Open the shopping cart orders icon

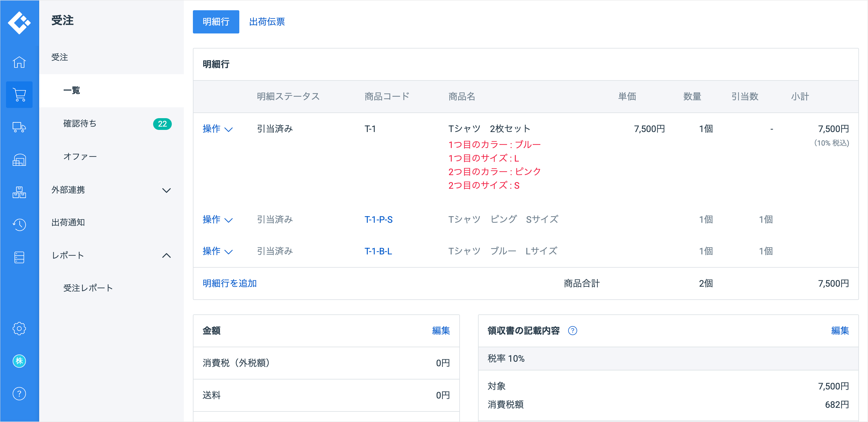[19, 95]
